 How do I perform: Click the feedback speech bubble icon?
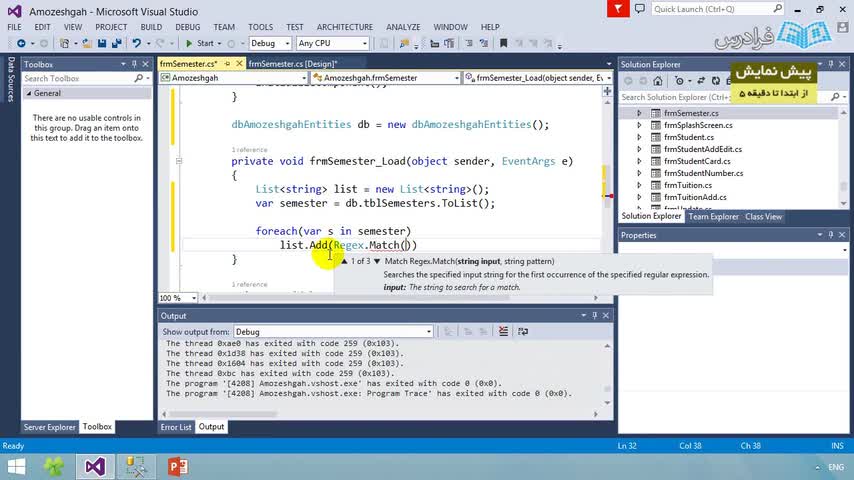[640, 9]
